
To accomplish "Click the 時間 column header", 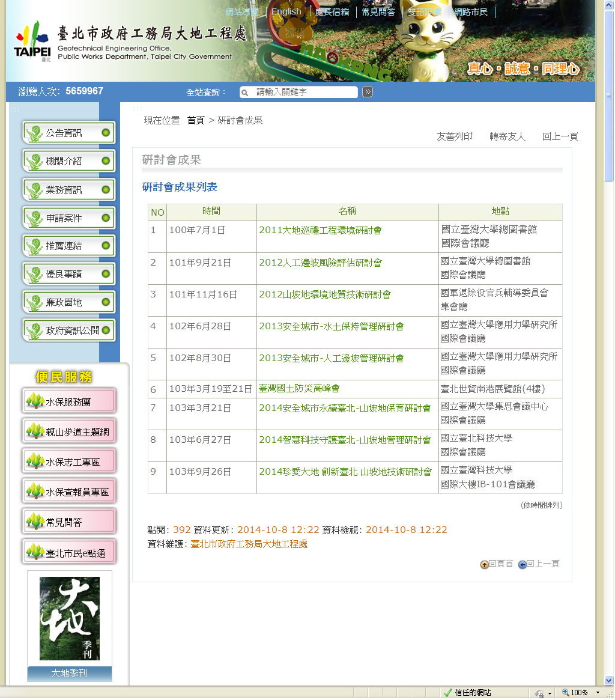I will 211,212.
